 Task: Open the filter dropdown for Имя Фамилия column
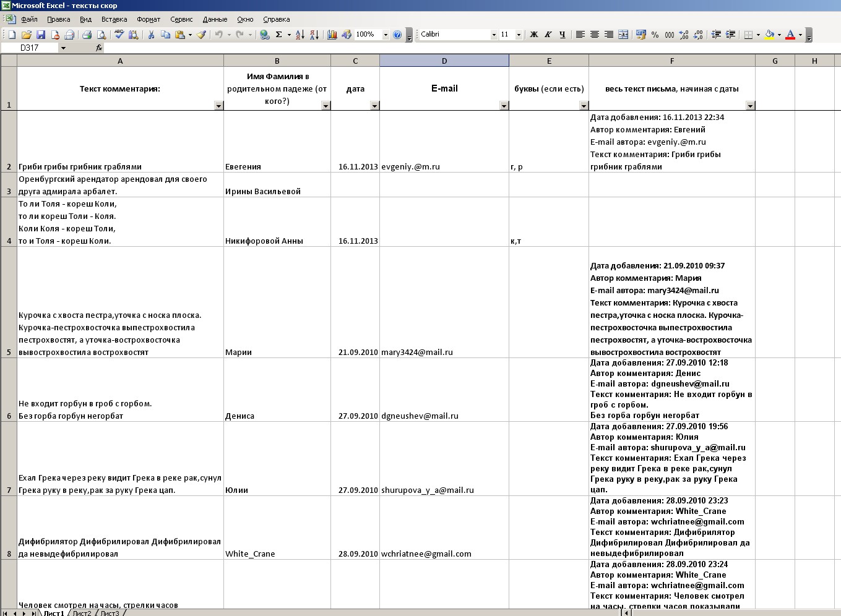pos(326,106)
